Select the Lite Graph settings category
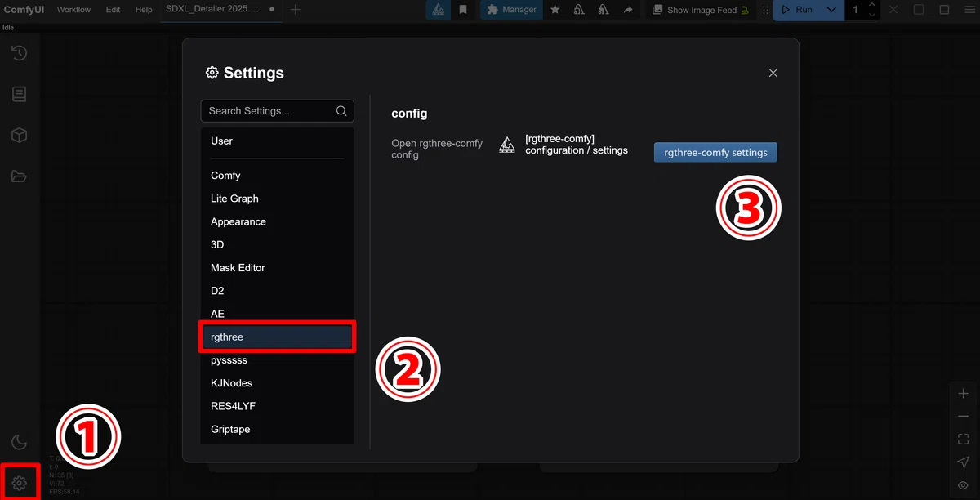The height and width of the screenshot is (500, 980). pos(277,199)
